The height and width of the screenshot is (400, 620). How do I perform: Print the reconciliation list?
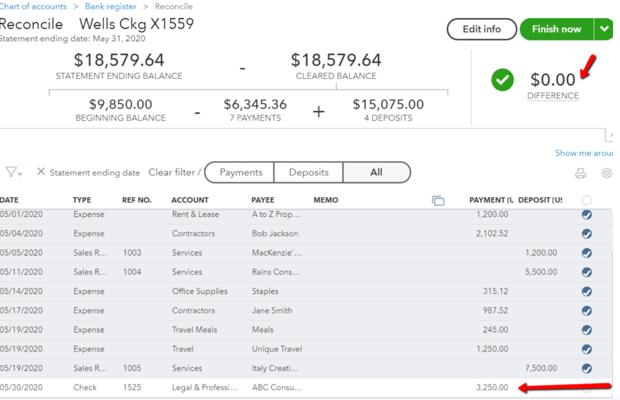580,173
